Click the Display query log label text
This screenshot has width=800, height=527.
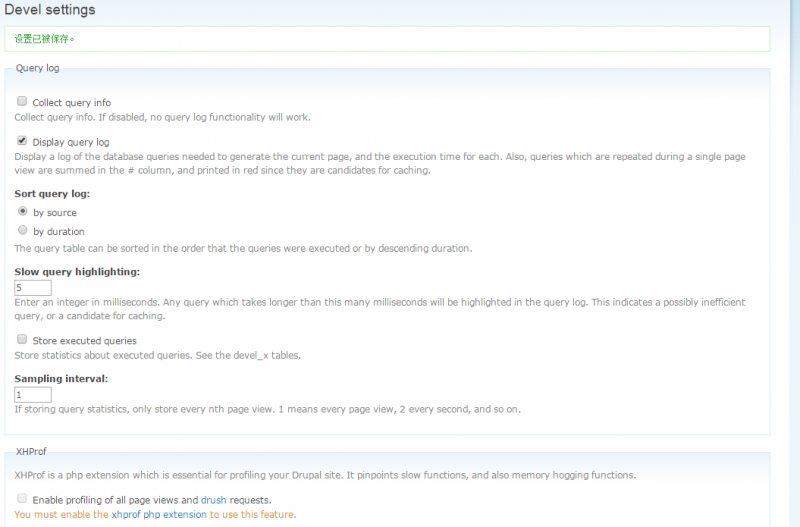[x=71, y=142]
